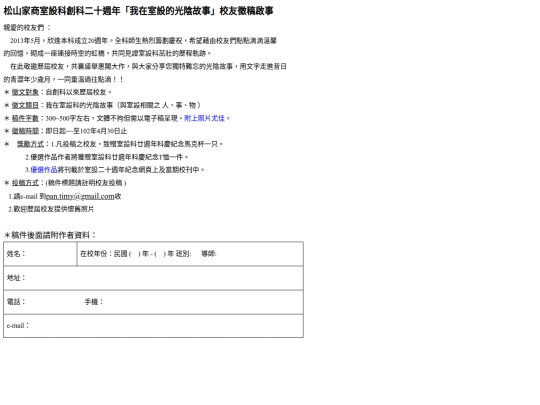Click the underlined 徵稿時間 heading
Screen dimensions: 540x405
25,131
